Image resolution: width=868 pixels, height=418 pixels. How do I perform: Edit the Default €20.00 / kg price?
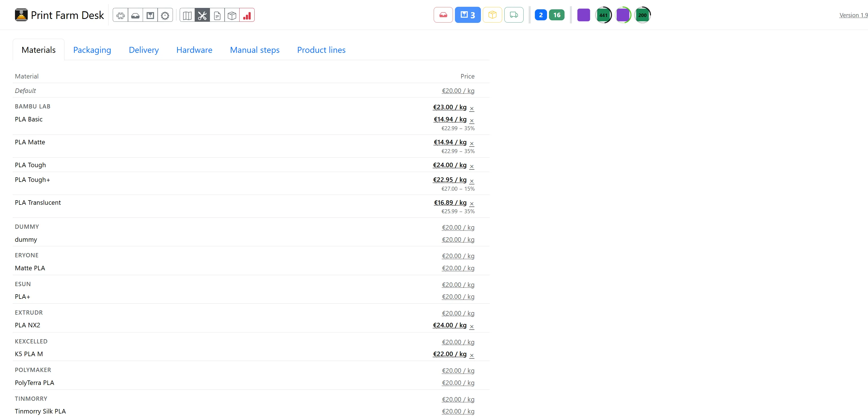(x=458, y=91)
